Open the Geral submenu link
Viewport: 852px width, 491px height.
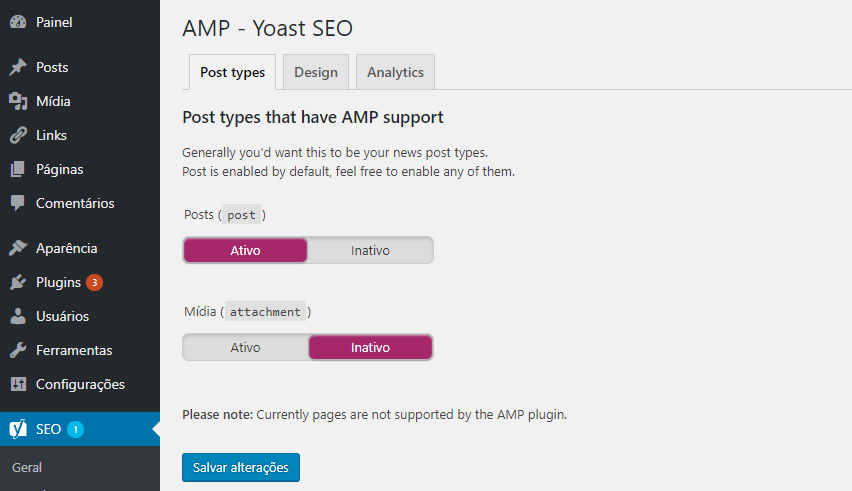pyautogui.click(x=27, y=468)
